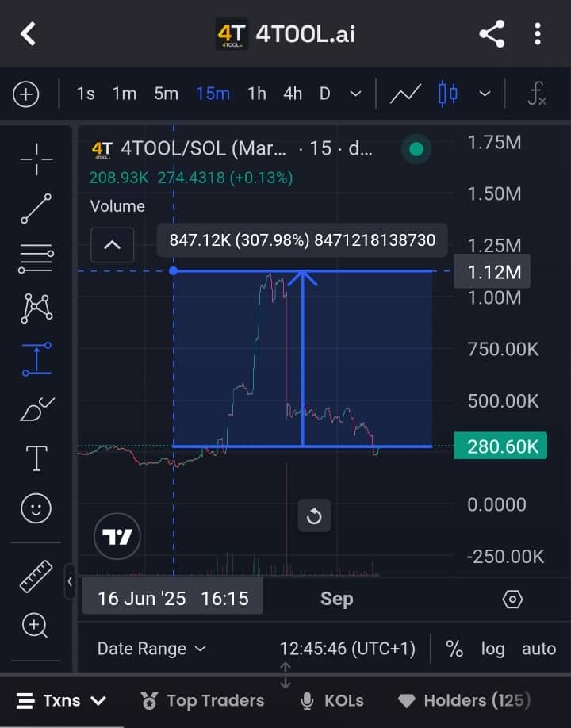Switch chart style to line chart

(x=405, y=94)
